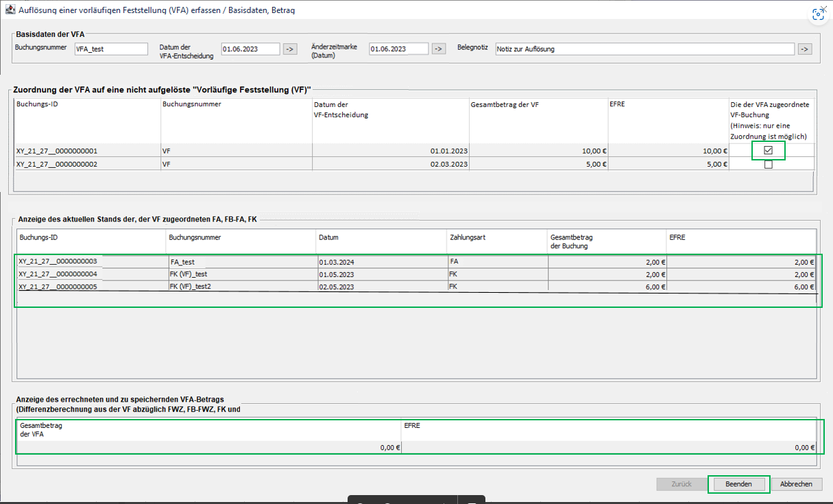Click the Belegnotiz text field

[645, 49]
